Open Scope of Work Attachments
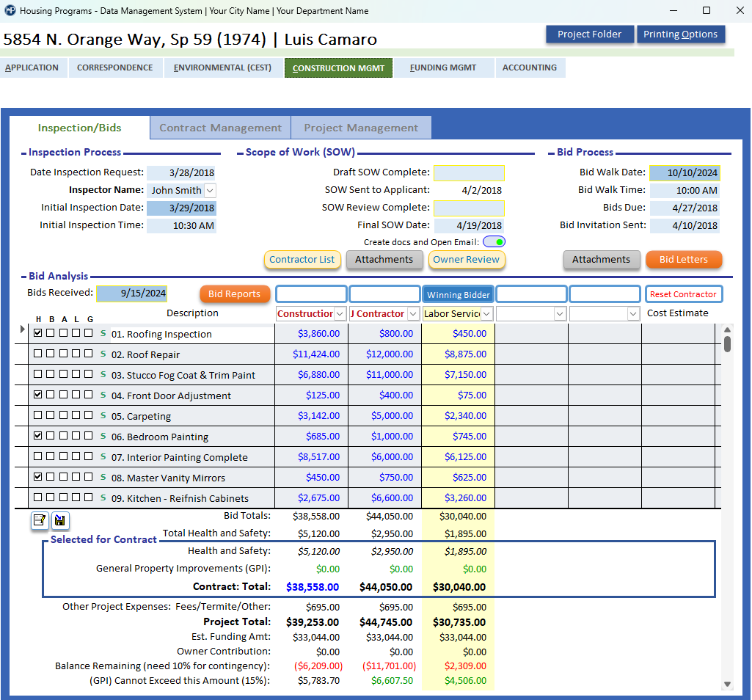 [384, 260]
